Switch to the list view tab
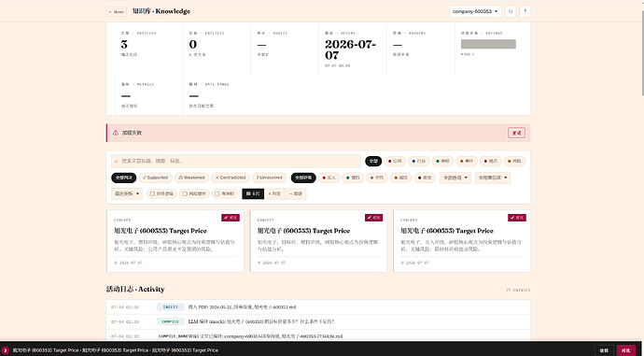The image size is (644, 356). pyautogui.click(x=274, y=193)
